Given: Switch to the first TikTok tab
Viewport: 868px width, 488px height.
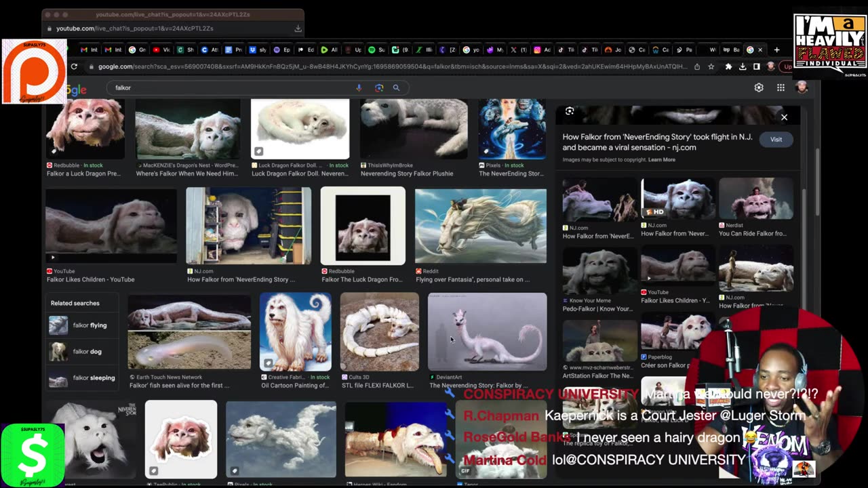Looking at the screenshot, I should tap(564, 49).
